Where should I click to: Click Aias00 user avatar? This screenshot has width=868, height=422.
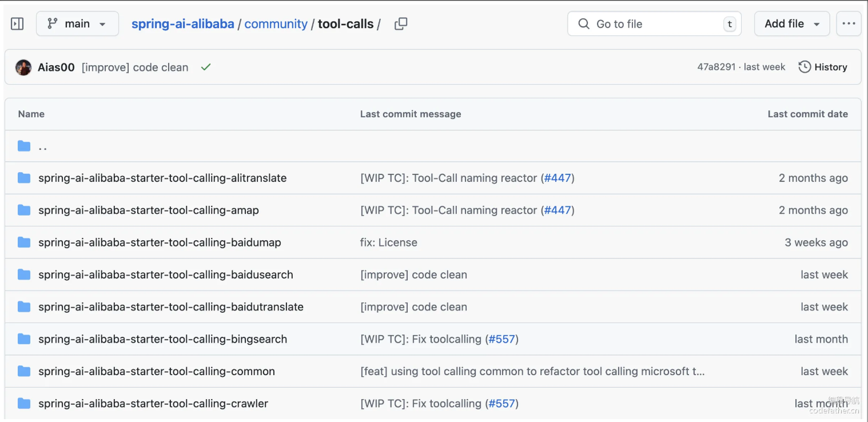tap(23, 67)
